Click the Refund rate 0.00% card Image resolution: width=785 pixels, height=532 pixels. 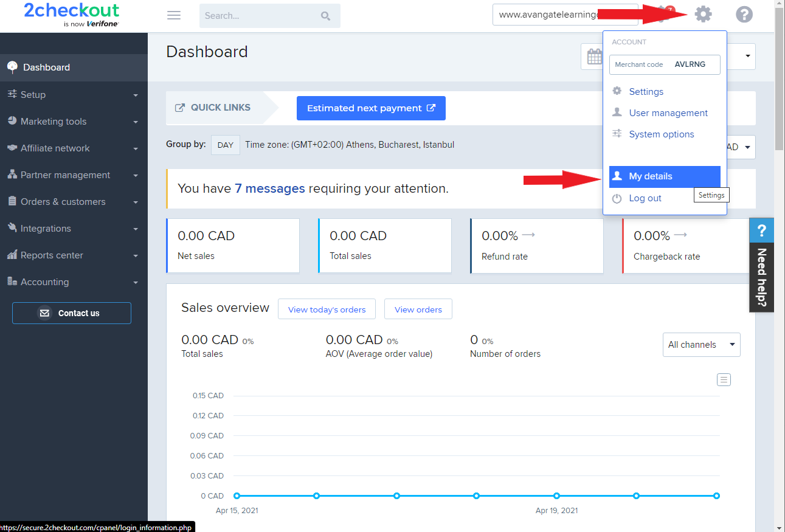click(x=537, y=246)
